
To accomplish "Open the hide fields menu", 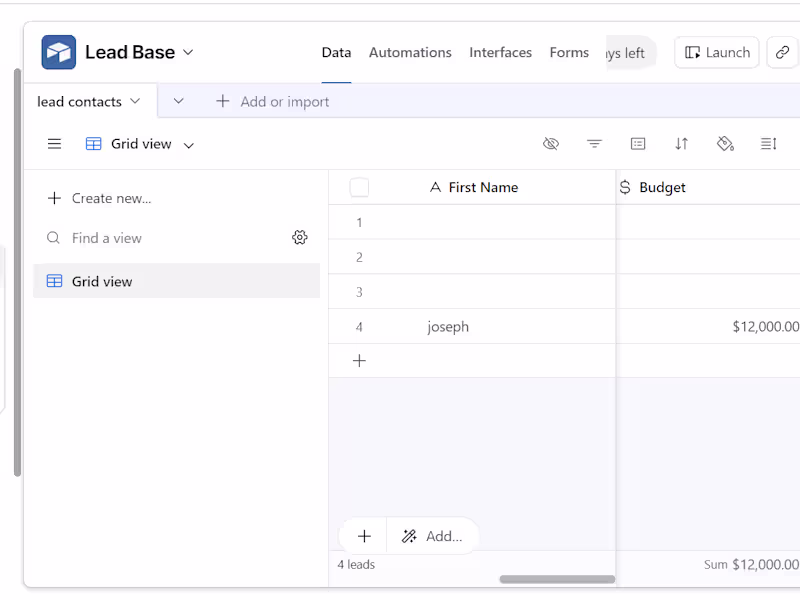I will coord(551,143).
